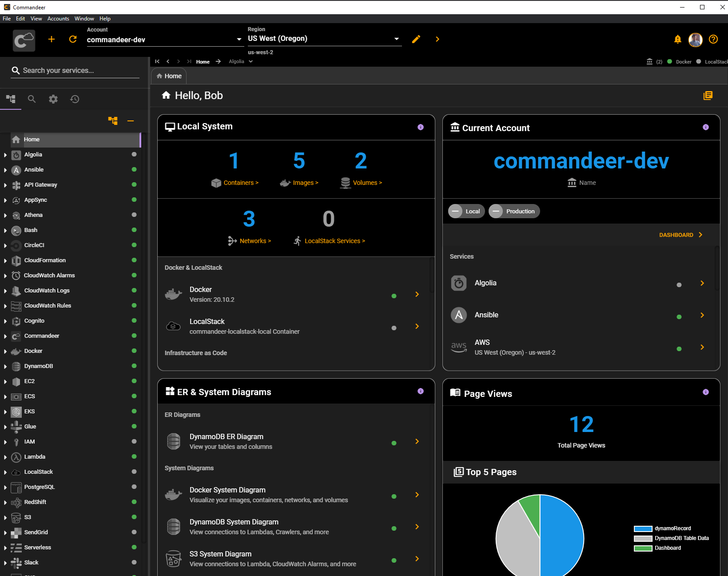Click the orange refresh icon
Image resolution: width=728 pixels, height=576 pixels.
click(73, 39)
